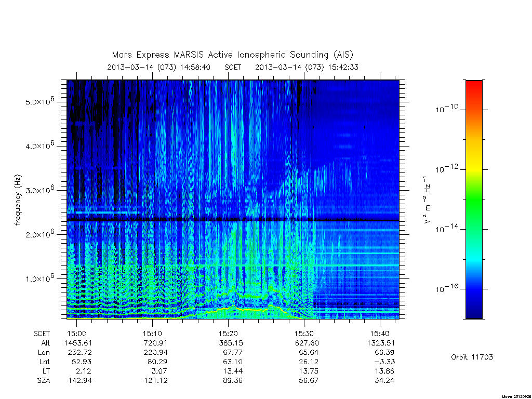Click the SZA value 89.36

pyautogui.click(x=233, y=381)
